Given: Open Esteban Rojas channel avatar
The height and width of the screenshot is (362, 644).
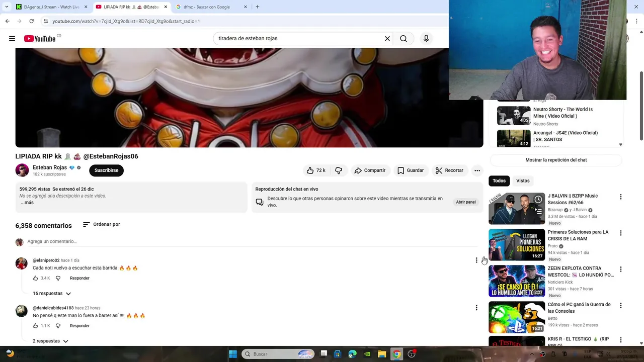Looking at the screenshot, I should point(22,170).
